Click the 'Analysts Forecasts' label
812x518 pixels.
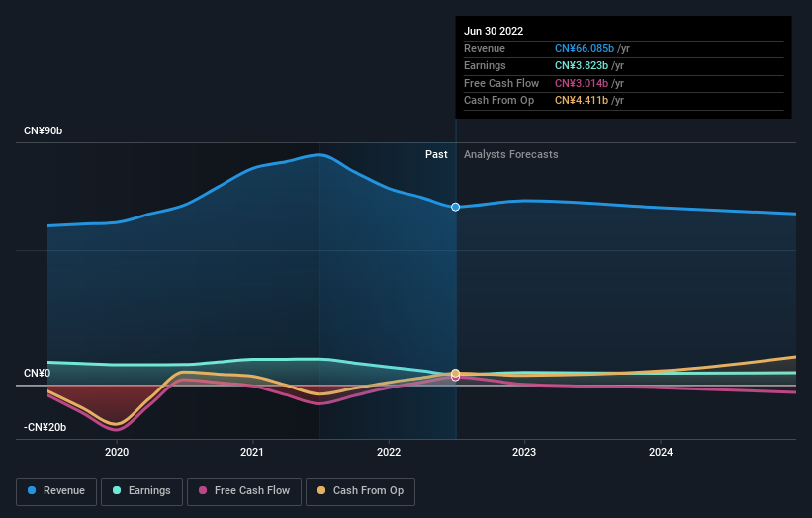coord(511,155)
